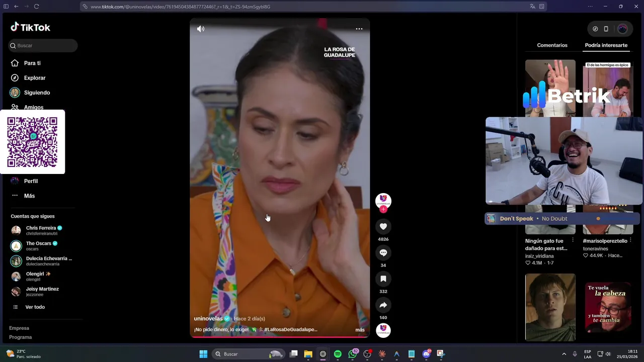Click the browser address bar URL
The image size is (644, 362).
pyautogui.click(x=181, y=7)
